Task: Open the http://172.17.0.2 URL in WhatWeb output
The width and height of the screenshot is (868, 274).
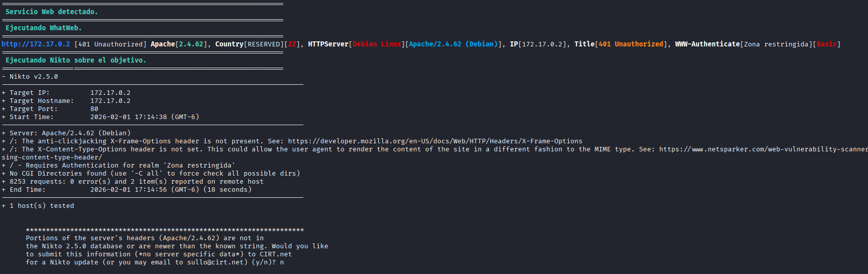Action: (x=36, y=44)
